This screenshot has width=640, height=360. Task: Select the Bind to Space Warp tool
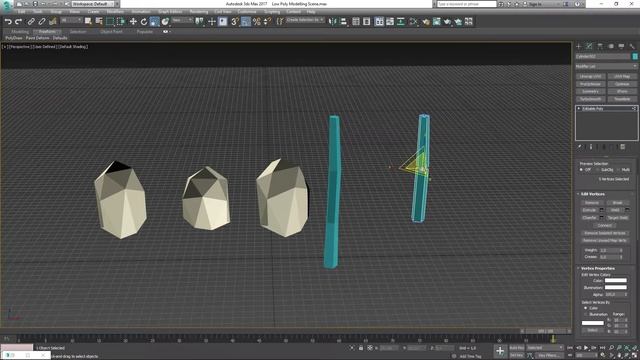[x=53, y=22]
